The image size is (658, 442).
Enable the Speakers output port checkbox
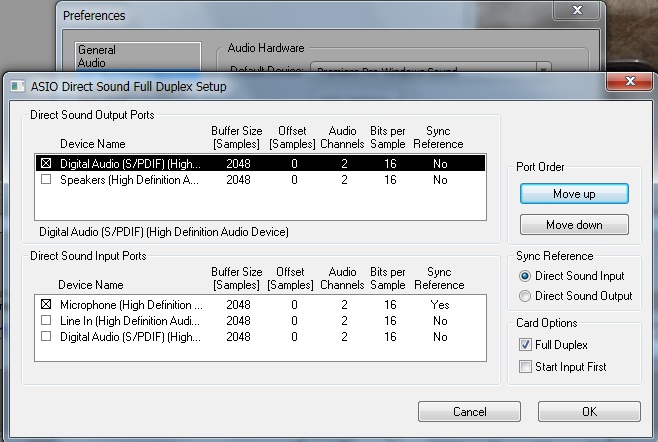click(46, 179)
